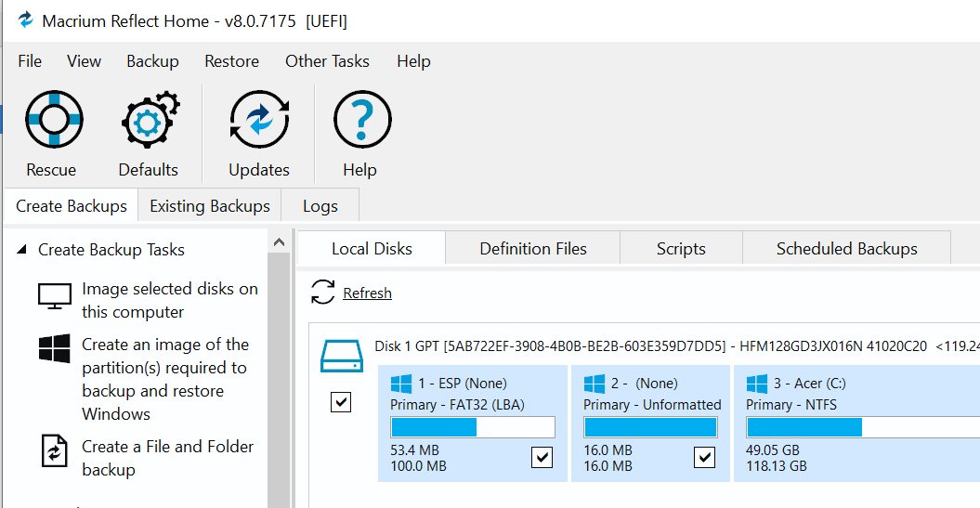Open the Help menu
Screen dimensions: 980x508
click(413, 61)
